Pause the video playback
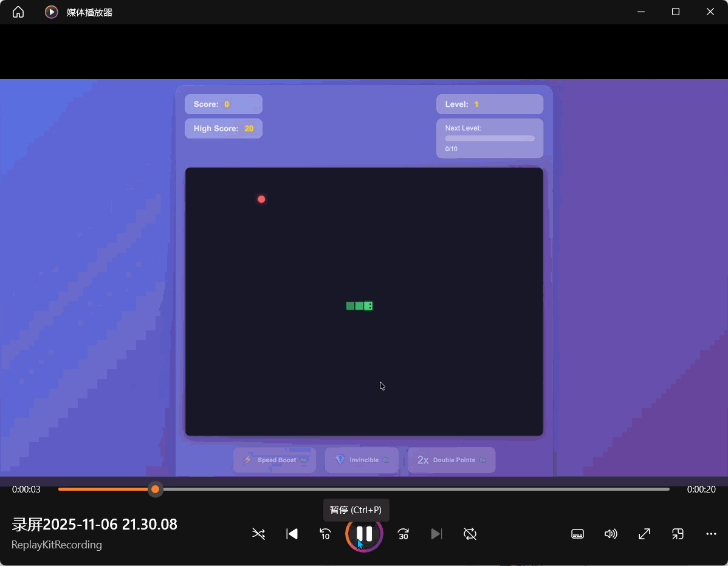 pyautogui.click(x=364, y=534)
